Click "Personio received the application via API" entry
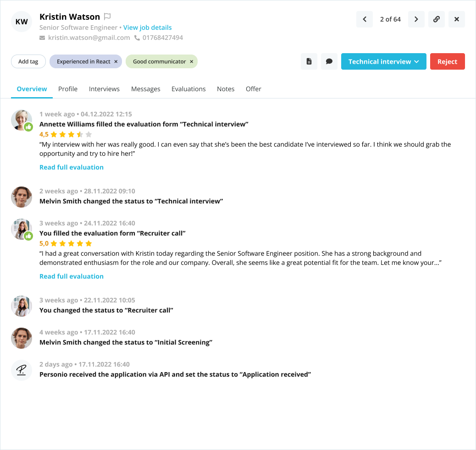 175,374
